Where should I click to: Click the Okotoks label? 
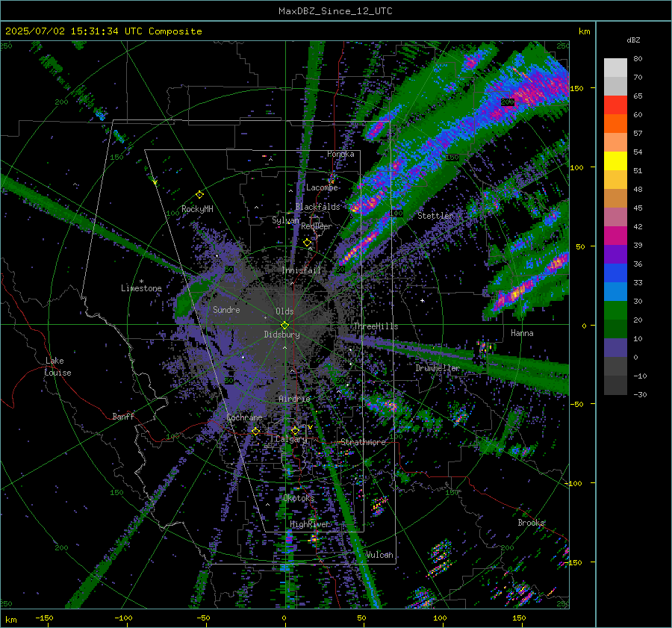[x=299, y=498]
